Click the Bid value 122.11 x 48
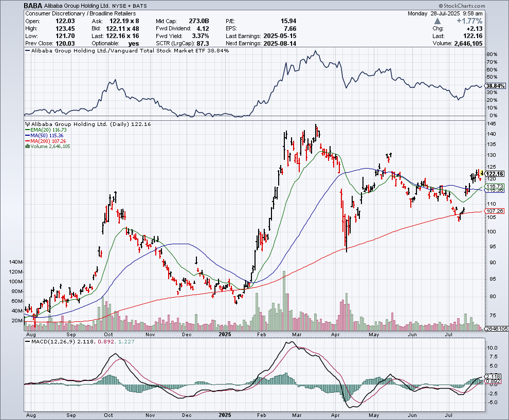Viewport: 509px width, 420px height. pyautogui.click(x=122, y=29)
